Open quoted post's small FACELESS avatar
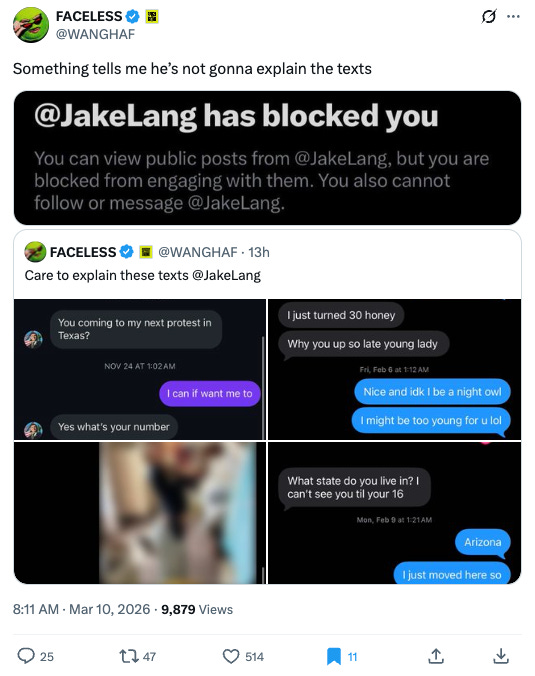Viewport: 535px width, 676px height. click(x=35, y=252)
